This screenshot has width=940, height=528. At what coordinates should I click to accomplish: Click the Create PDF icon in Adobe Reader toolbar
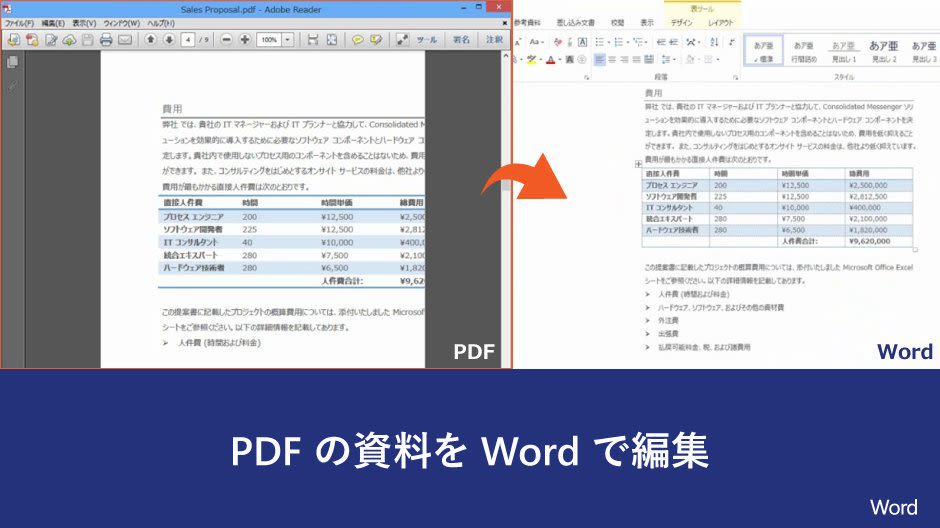[32, 40]
